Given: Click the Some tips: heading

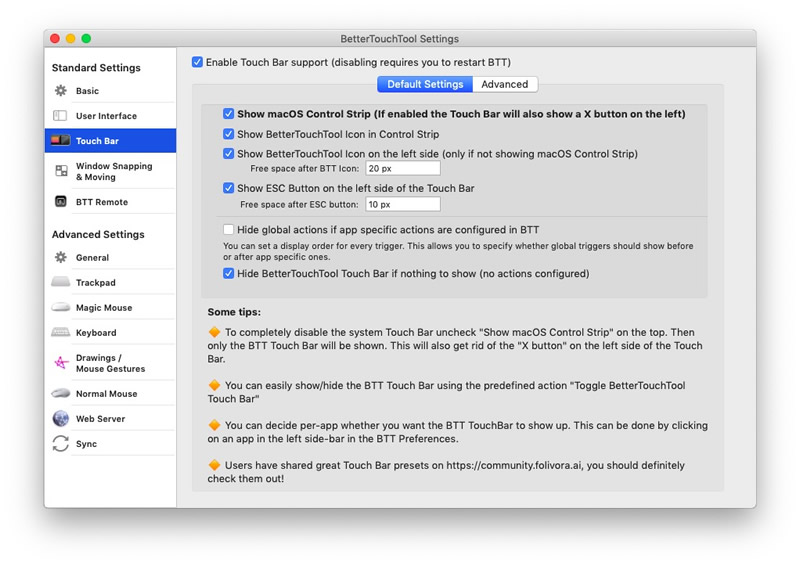Looking at the screenshot, I should click(234, 312).
